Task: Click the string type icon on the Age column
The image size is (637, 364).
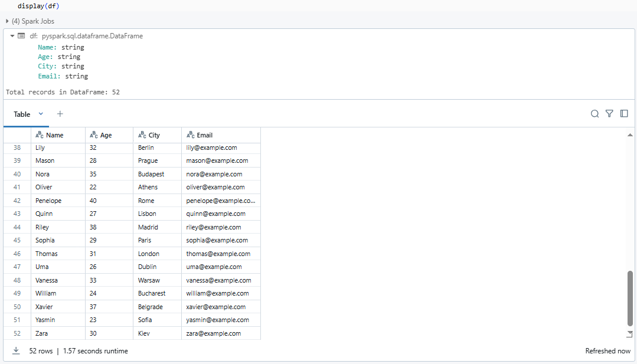Action: pos(93,135)
